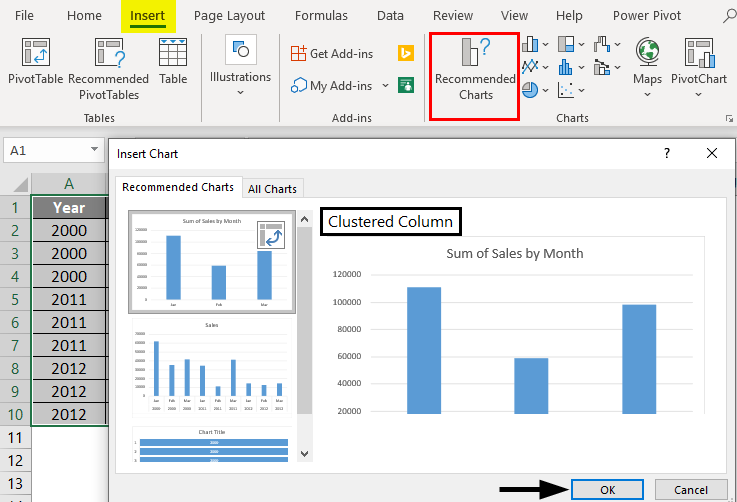Switch to the Review tab

[453, 16]
